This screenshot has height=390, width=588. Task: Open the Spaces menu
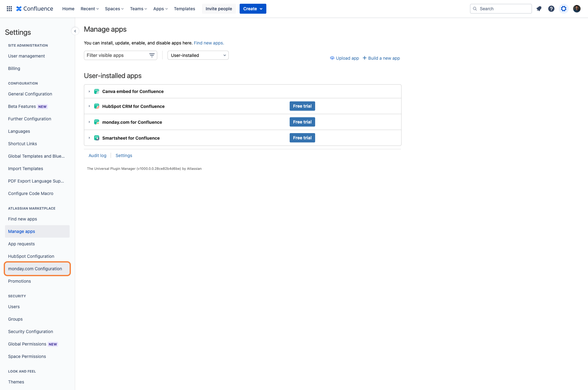tap(114, 9)
